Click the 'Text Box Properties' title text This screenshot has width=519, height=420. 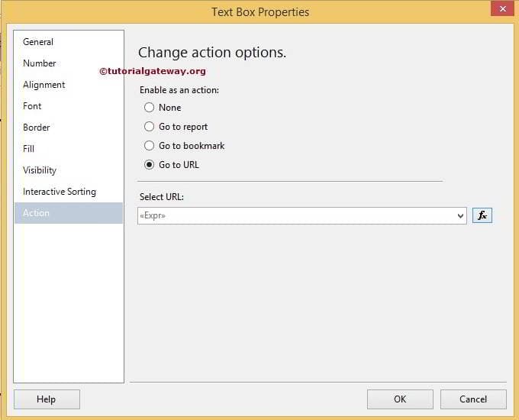[x=260, y=12]
